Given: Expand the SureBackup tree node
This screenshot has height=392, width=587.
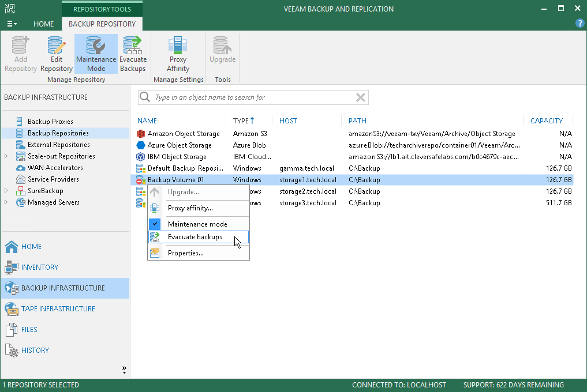Looking at the screenshot, I should 6,191.
